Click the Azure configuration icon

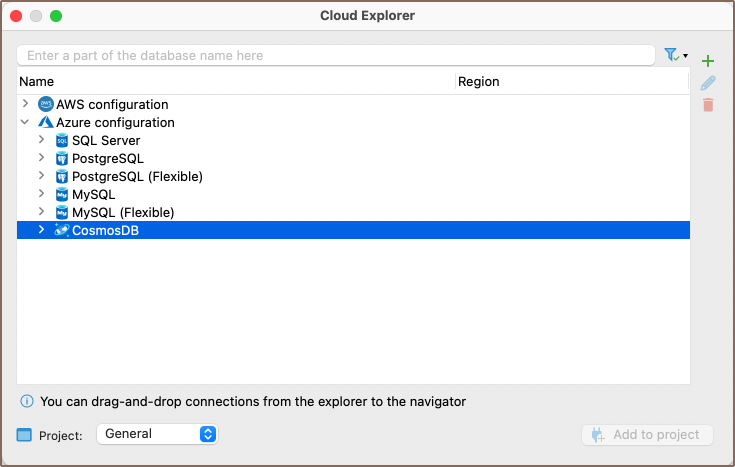click(46, 123)
